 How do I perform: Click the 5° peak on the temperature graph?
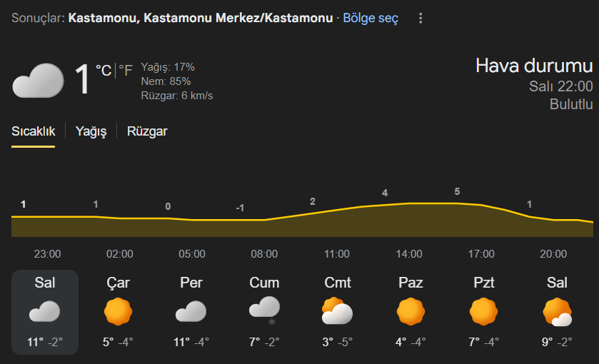point(457,192)
